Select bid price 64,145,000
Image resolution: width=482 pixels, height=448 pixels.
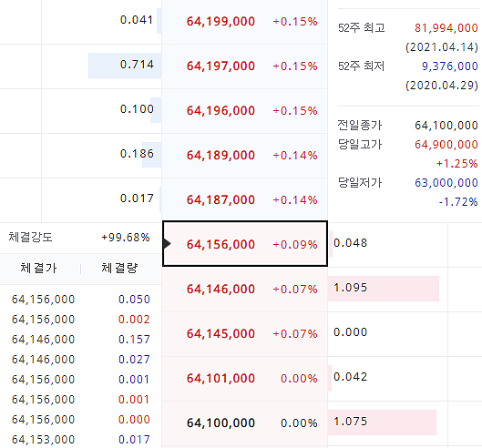(x=245, y=333)
